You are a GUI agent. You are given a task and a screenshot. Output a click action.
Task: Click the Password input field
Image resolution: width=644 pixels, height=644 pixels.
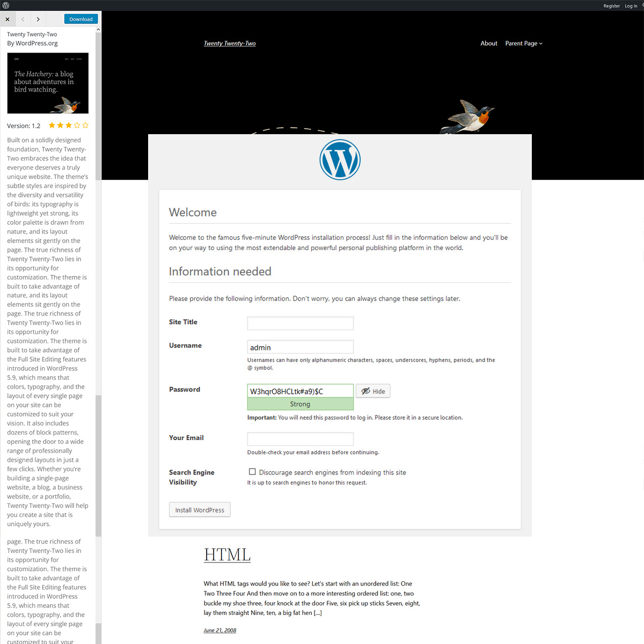coord(300,391)
